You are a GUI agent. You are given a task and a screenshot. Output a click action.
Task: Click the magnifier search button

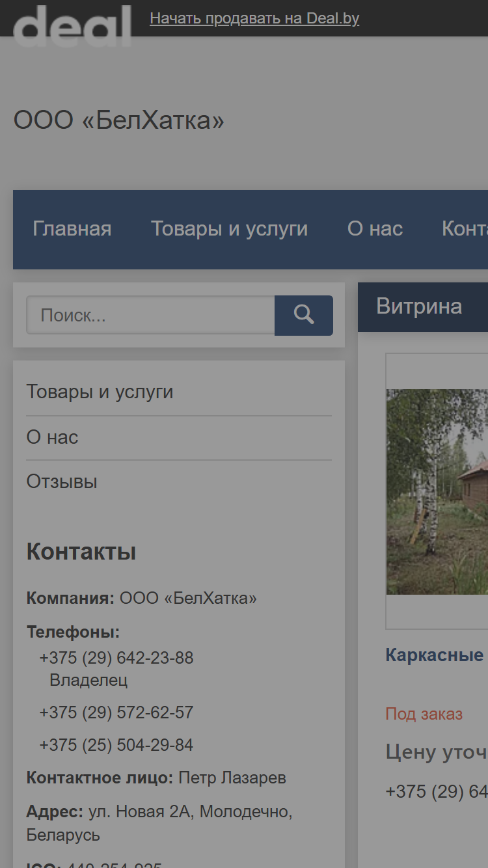point(304,316)
